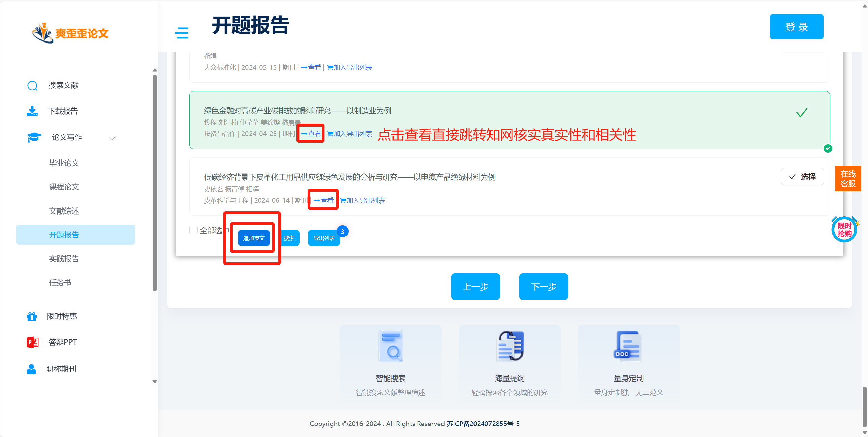Click the 追加英文 button
Viewport: 868px width, 437px height.
coord(254,238)
